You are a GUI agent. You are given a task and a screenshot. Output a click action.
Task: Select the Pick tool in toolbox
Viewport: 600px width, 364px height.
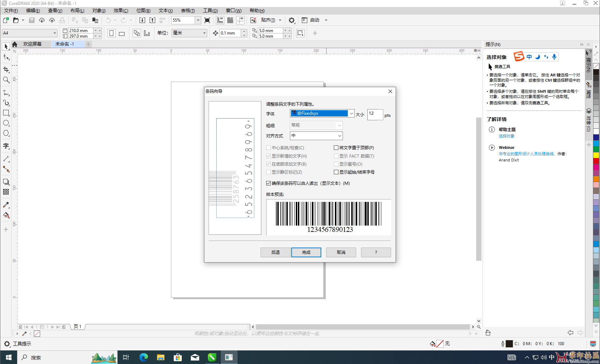6,46
